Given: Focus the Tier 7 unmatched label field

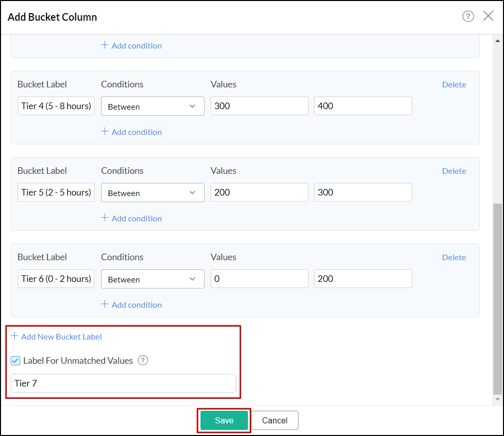Looking at the screenshot, I should click(x=123, y=383).
